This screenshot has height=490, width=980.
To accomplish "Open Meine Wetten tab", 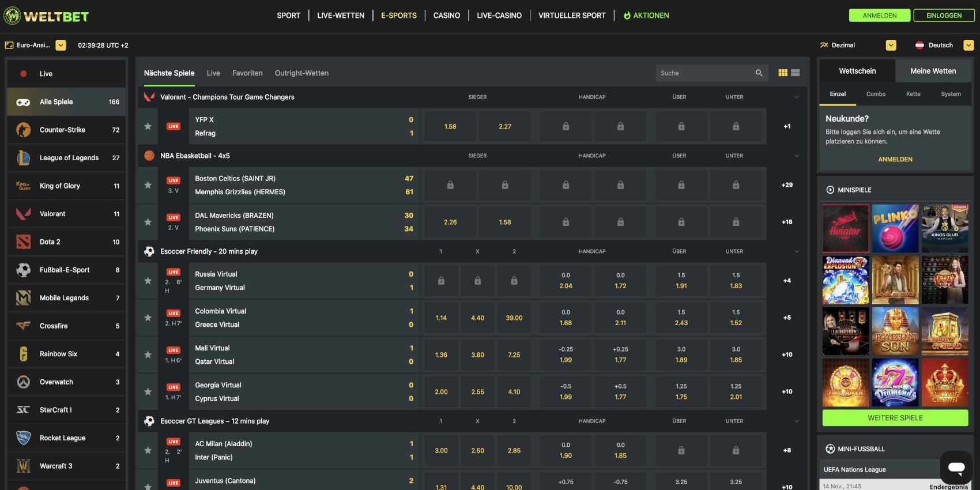I will tap(933, 71).
